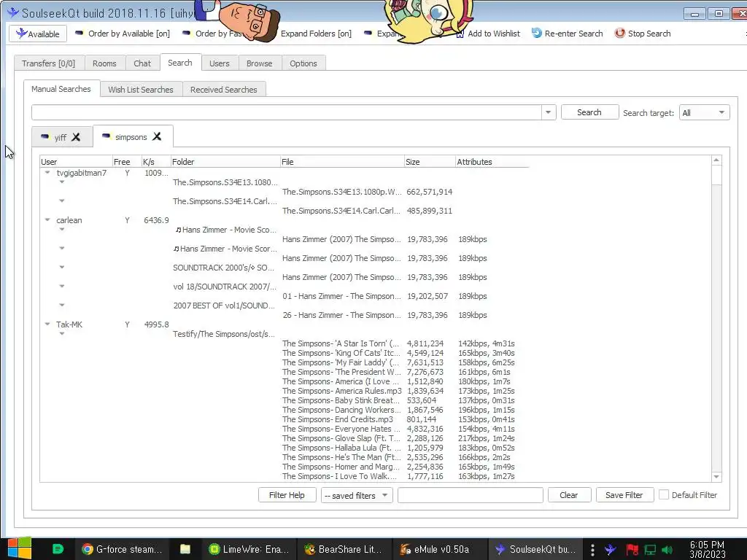Toggle the Available status button
Image resolution: width=747 pixels, height=560 pixels.
(38, 34)
